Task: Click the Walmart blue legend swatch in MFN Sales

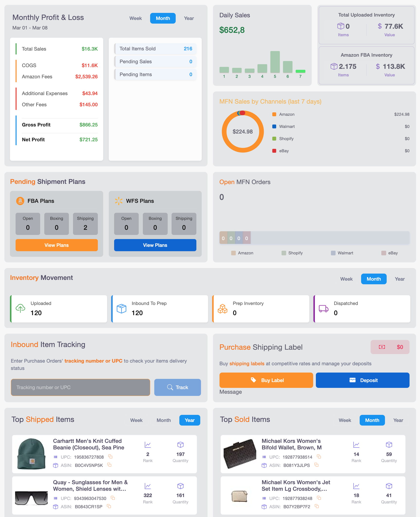Action: [274, 126]
